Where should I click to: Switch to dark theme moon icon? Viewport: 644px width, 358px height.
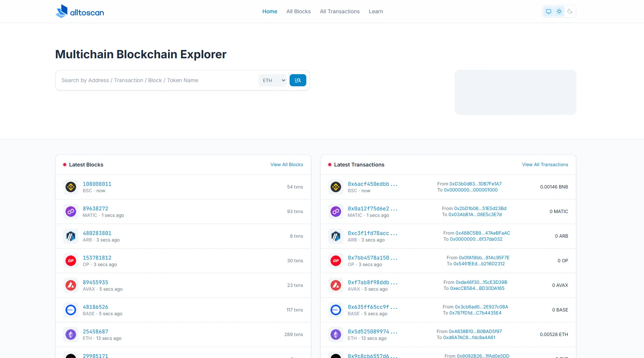[x=570, y=11]
